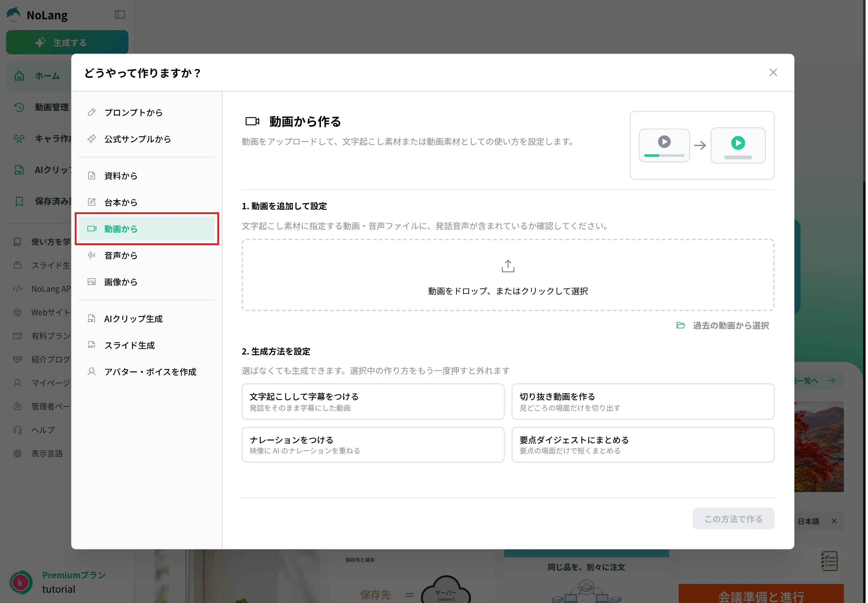
Task: Select 文字起こしして字幕をつける card
Action: (x=373, y=402)
